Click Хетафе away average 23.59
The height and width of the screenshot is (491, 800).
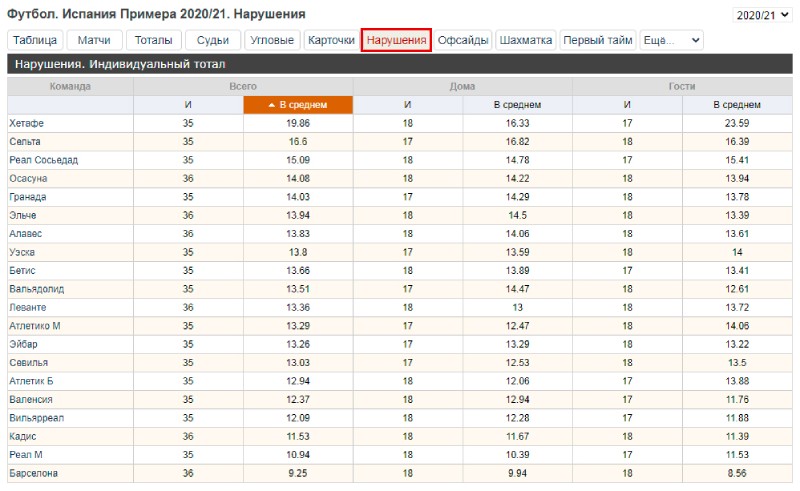737,123
